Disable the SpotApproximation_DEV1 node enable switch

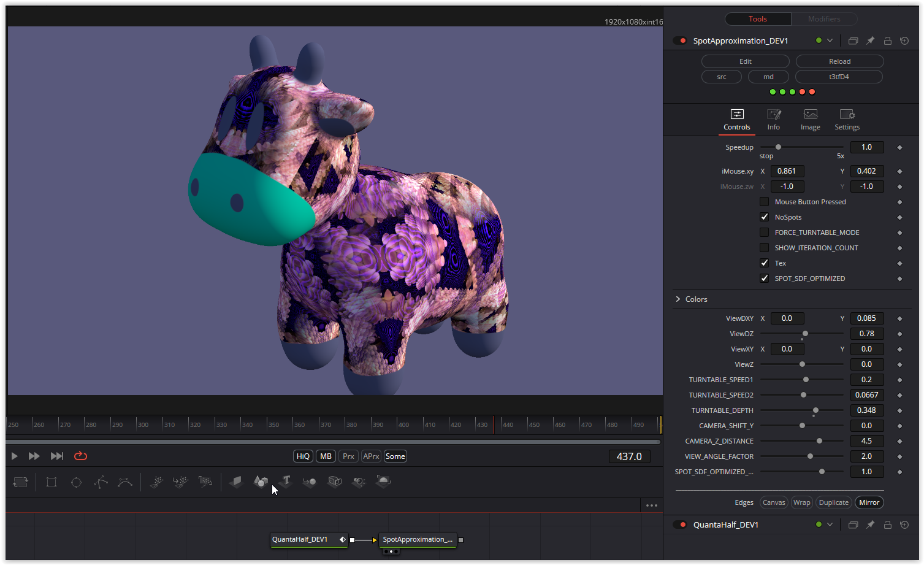679,41
